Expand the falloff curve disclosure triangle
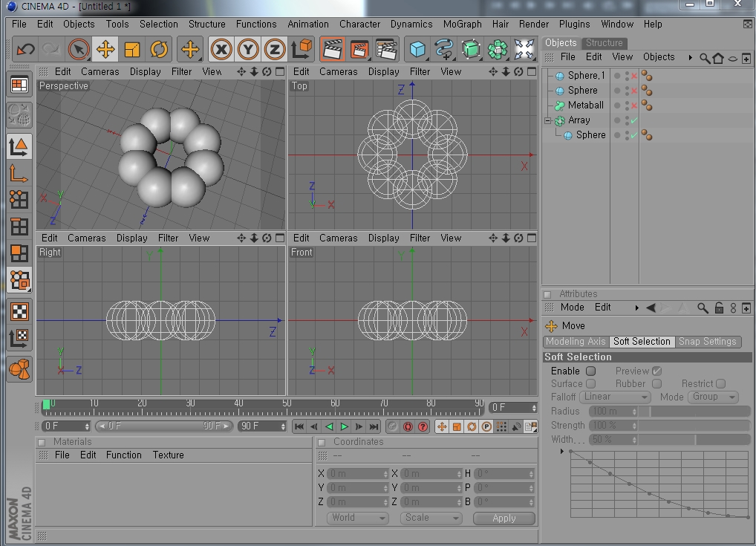756x546 pixels. (561, 452)
